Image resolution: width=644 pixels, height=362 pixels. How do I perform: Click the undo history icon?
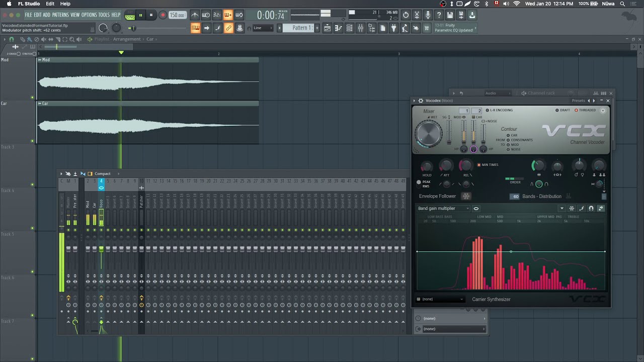(406, 15)
